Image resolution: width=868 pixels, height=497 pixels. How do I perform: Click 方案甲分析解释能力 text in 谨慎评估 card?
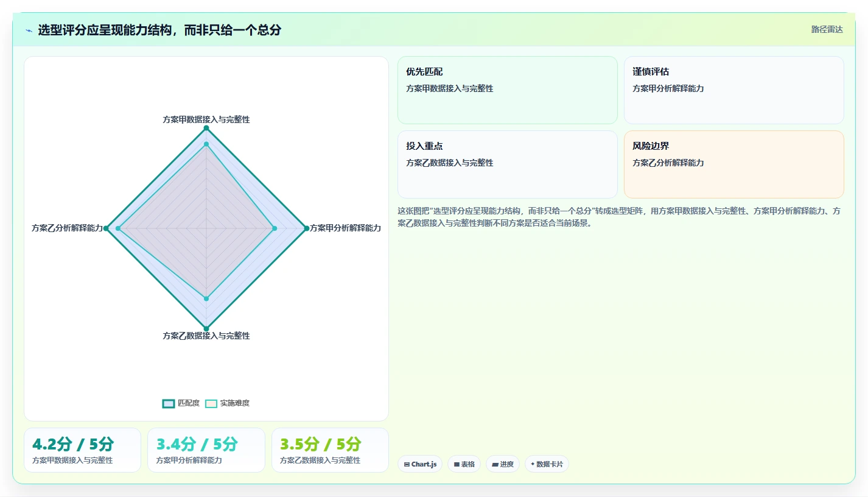click(x=668, y=88)
